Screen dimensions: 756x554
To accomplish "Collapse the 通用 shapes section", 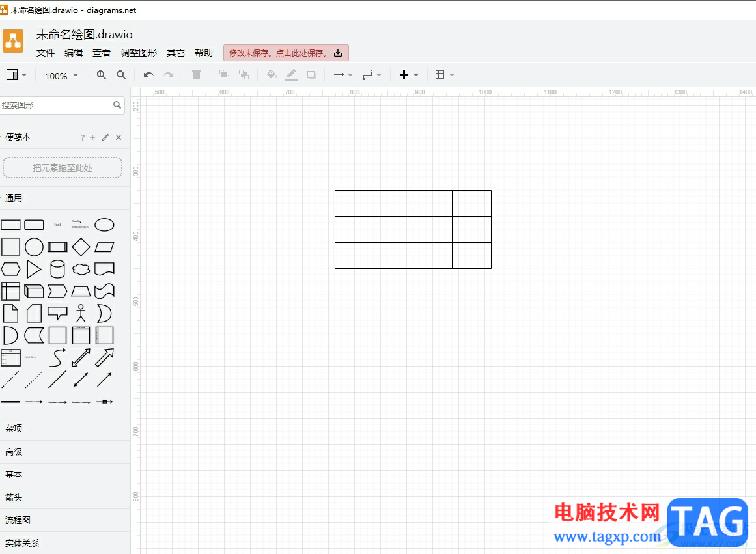I will [x=14, y=198].
